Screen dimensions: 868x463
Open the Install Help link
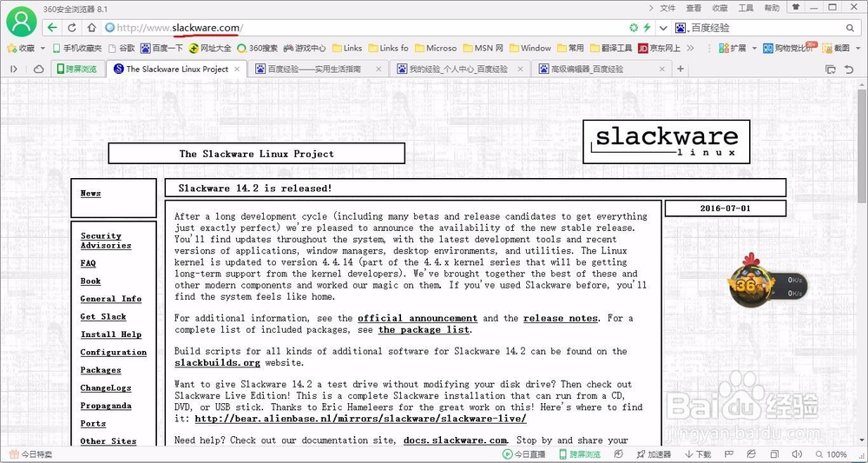(x=111, y=334)
